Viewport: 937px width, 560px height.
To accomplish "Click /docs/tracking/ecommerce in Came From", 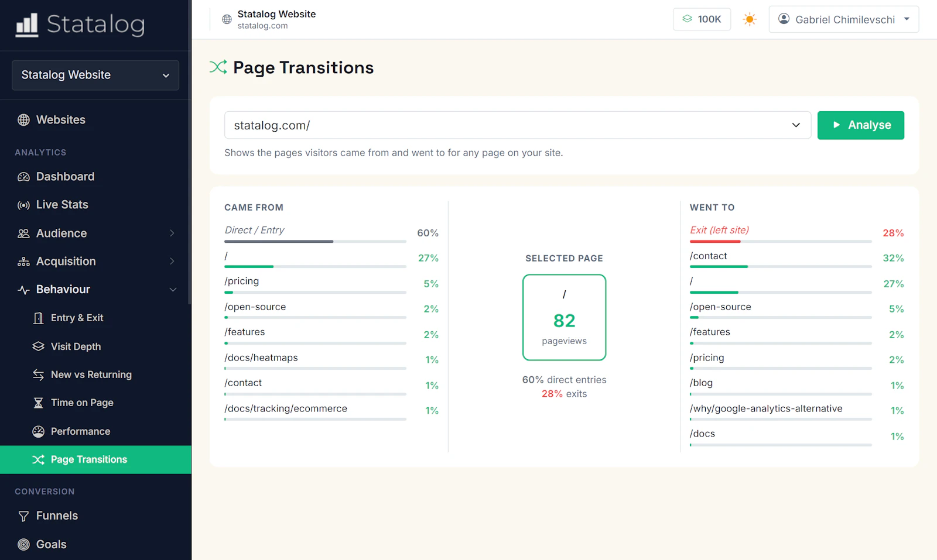I will coord(286,408).
